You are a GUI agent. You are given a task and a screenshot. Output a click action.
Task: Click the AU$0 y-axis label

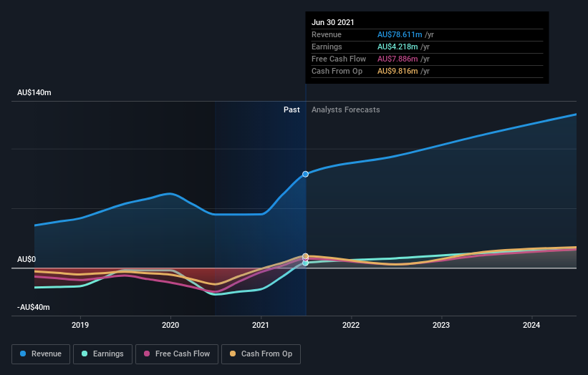(26, 259)
